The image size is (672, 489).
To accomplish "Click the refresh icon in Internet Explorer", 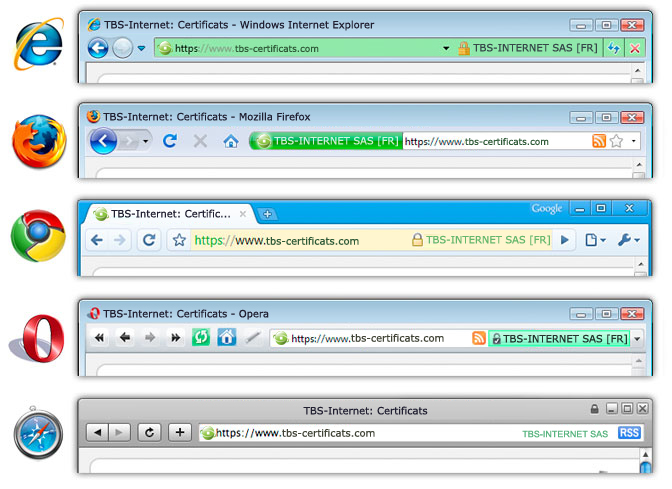I will (613, 48).
